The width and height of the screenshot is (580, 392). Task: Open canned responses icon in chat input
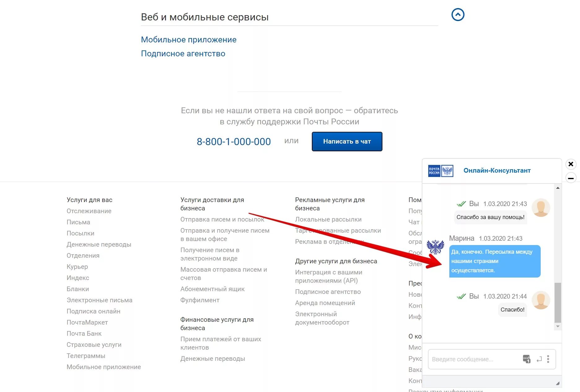pyautogui.click(x=526, y=359)
